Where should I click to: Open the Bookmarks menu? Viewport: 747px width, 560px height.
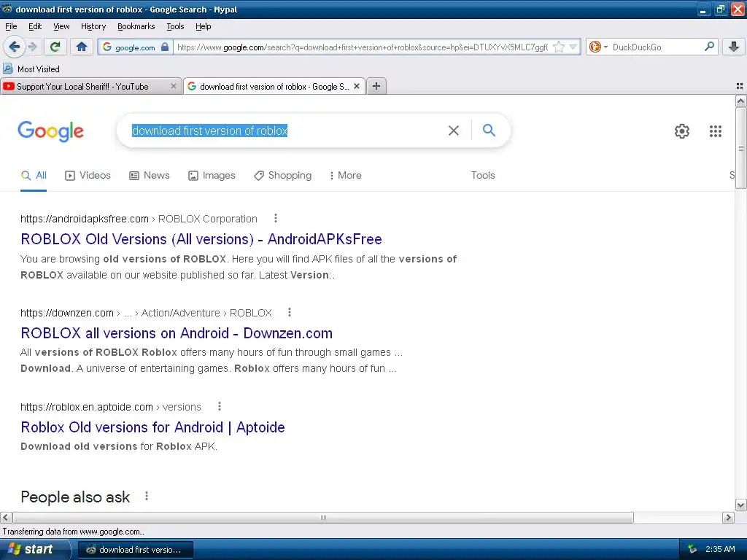click(x=136, y=27)
